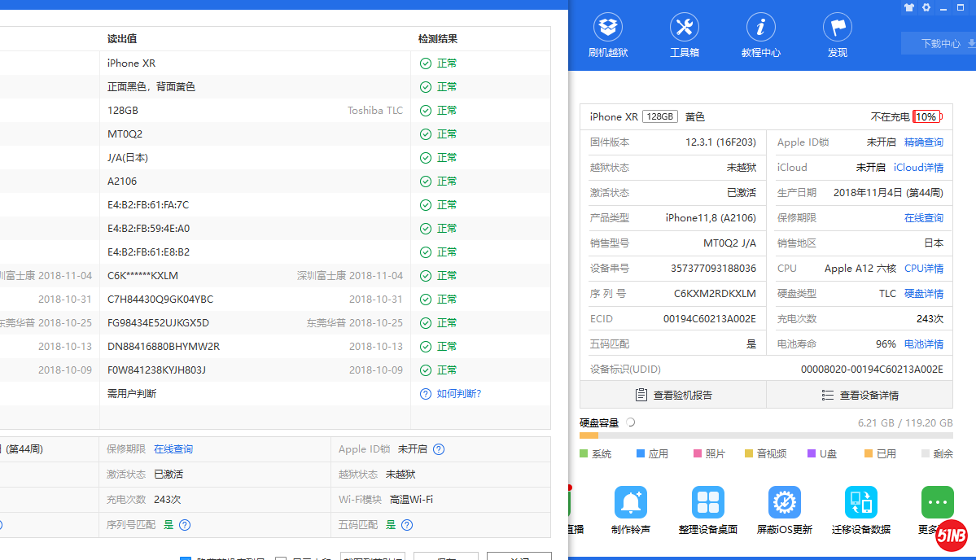
Task: Open the 发现 flag icon
Action: click(837, 35)
